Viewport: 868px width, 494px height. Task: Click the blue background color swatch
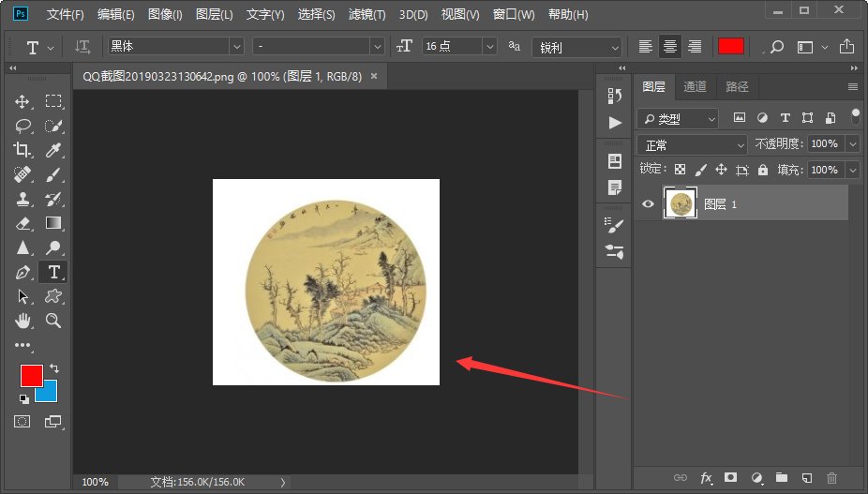click(x=49, y=393)
